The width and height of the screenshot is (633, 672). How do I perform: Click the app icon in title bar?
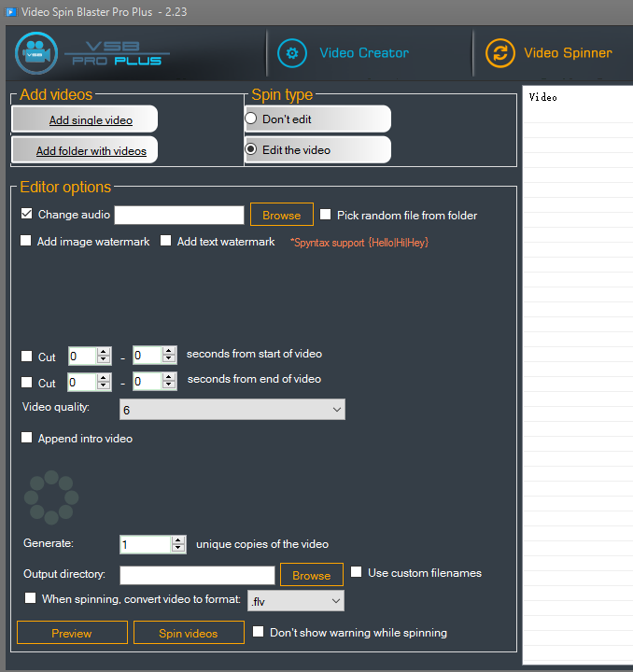(10, 11)
